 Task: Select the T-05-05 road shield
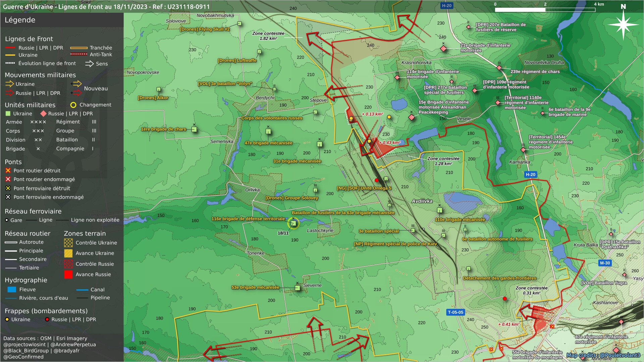(455, 312)
